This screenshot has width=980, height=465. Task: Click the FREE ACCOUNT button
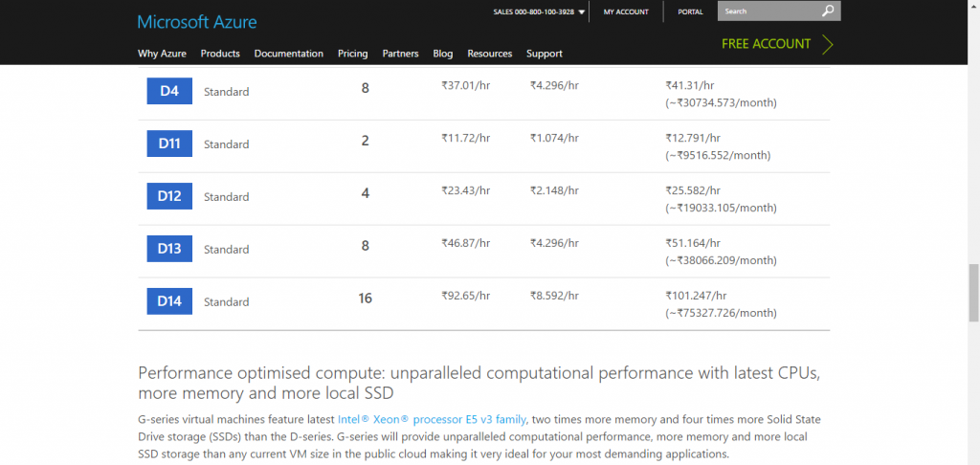tap(766, 44)
